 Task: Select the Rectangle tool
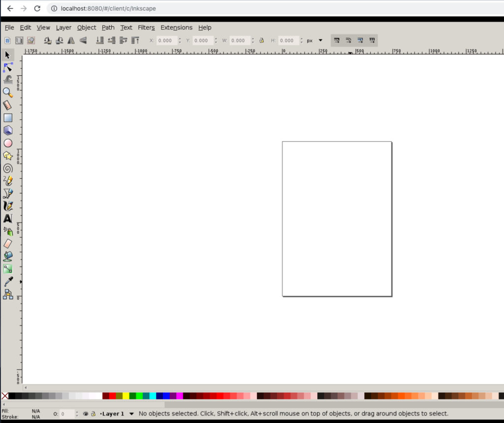click(7, 117)
